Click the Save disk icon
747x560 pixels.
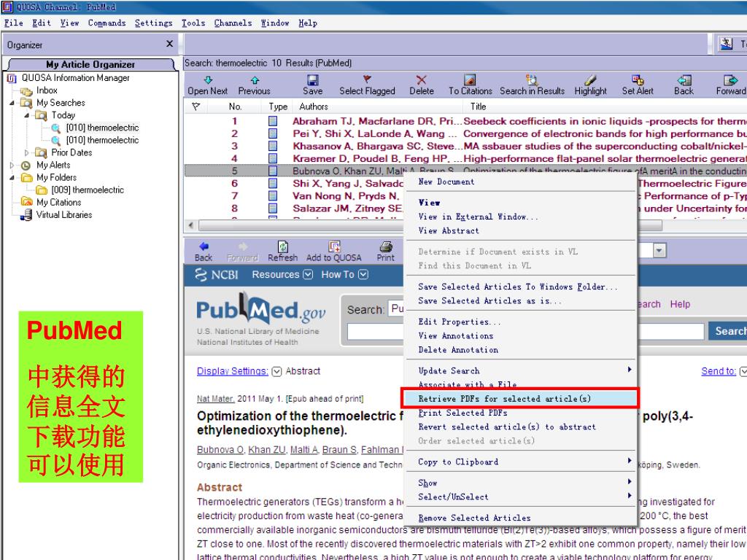click(x=312, y=80)
